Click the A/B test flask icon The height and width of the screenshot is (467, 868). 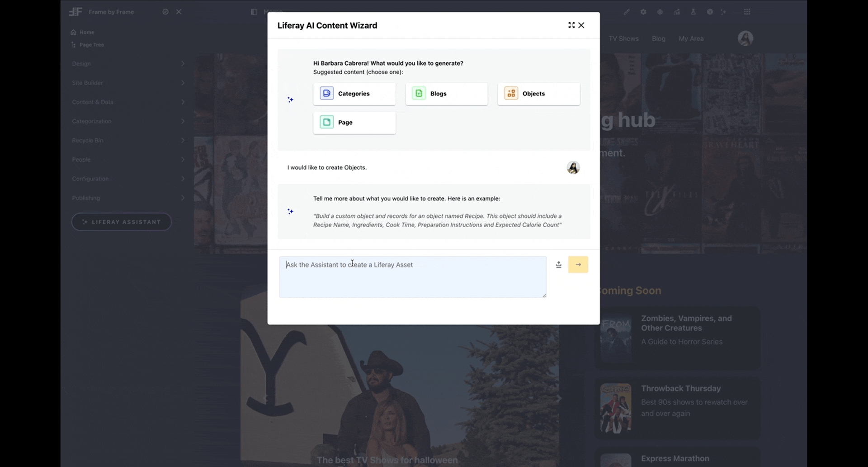693,12
